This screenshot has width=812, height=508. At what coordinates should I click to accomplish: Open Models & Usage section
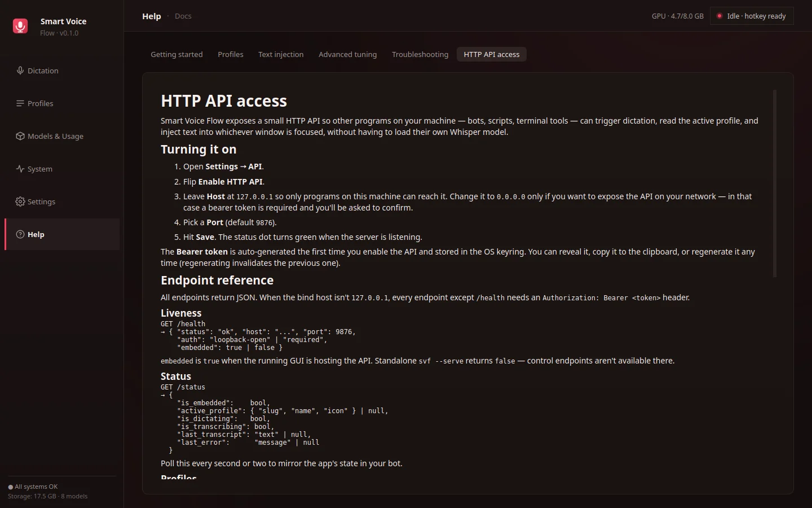62,136
